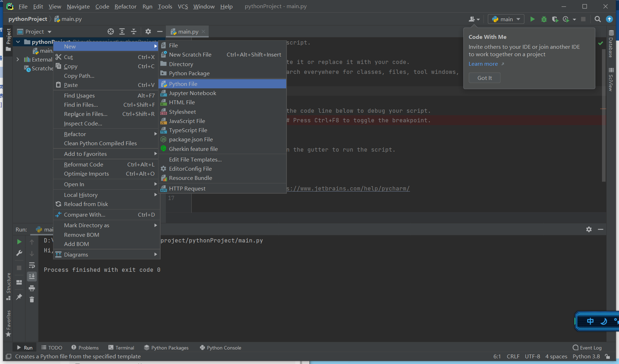Expand Add to Favorites submenu

(x=106, y=154)
